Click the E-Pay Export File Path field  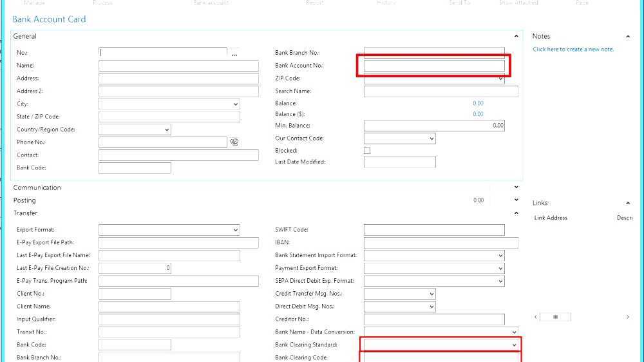coord(178,242)
